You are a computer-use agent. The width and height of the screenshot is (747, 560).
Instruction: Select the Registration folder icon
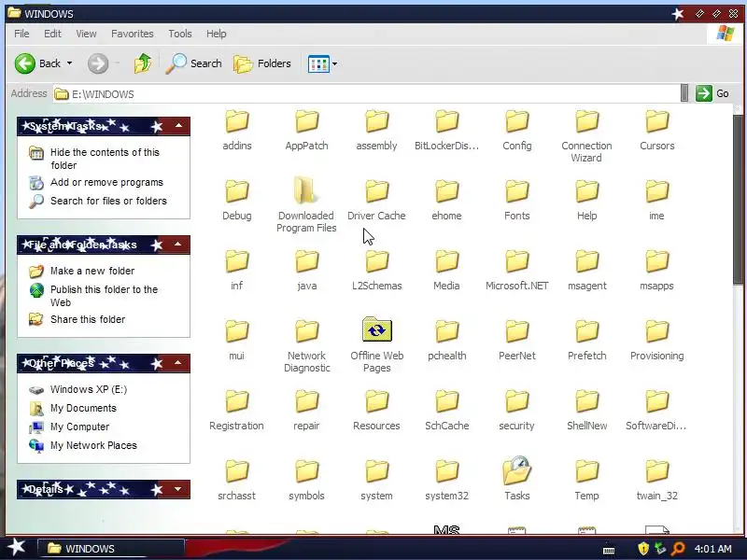pyautogui.click(x=237, y=401)
